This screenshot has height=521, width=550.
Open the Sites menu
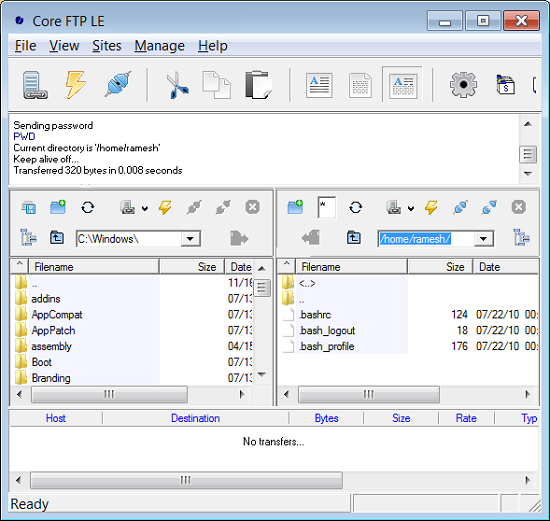(x=107, y=46)
